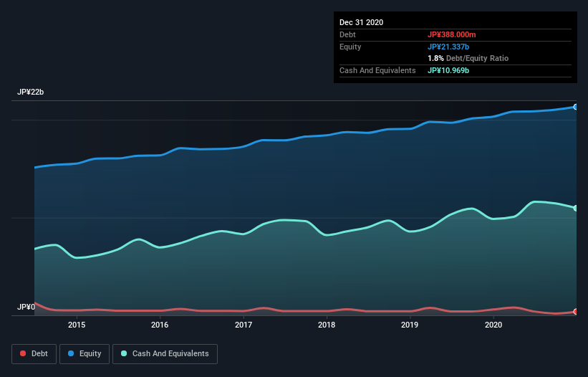Click the JP¥22b axis label
Screen dimensions: 588x377
point(30,92)
